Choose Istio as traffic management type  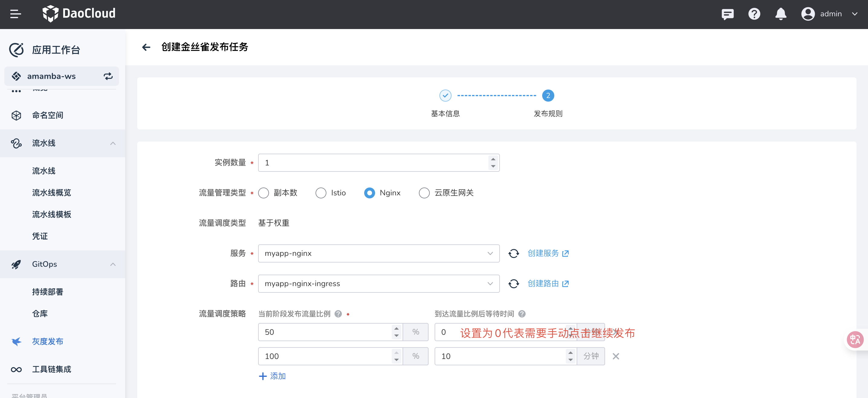pos(320,193)
